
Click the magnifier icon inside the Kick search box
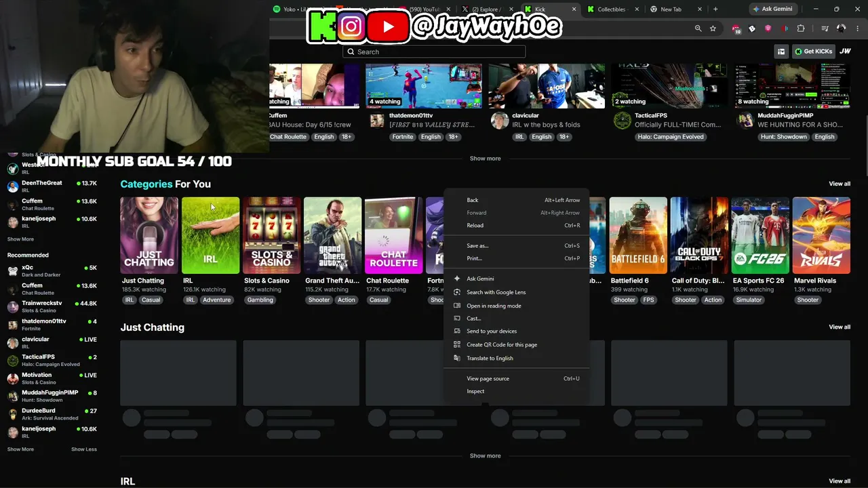pyautogui.click(x=351, y=52)
